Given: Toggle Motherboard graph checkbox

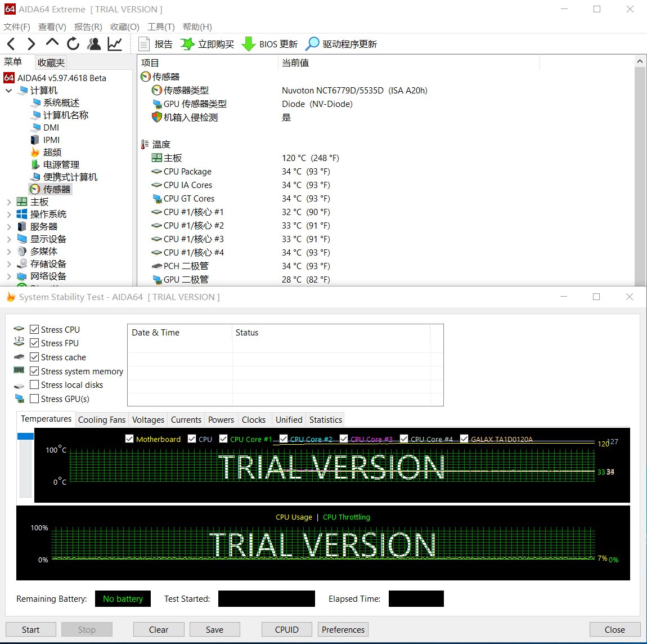Looking at the screenshot, I should click(x=129, y=439).
